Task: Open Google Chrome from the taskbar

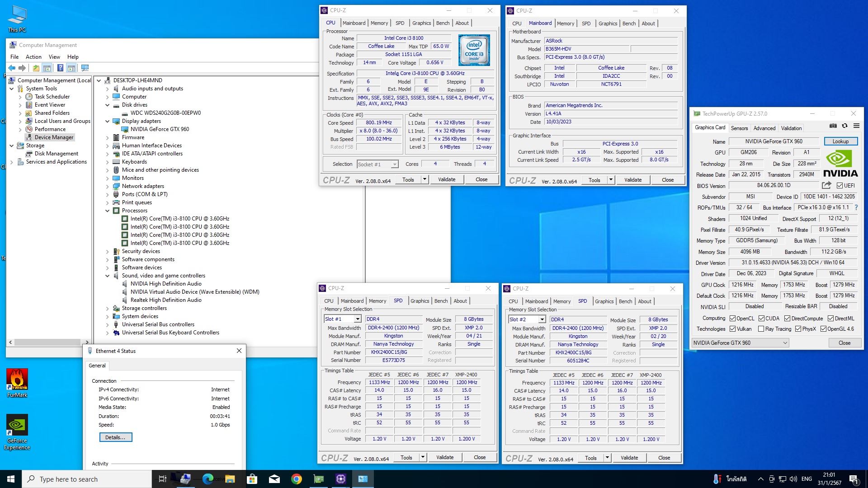Action: coord(297,479)
